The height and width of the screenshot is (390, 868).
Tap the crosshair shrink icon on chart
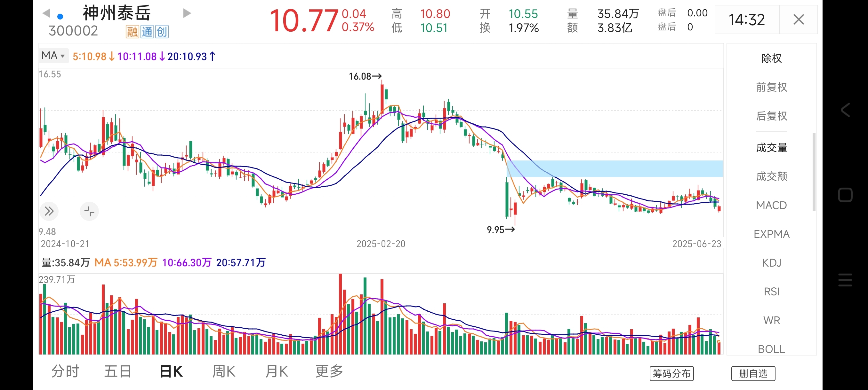click(89, 211)
